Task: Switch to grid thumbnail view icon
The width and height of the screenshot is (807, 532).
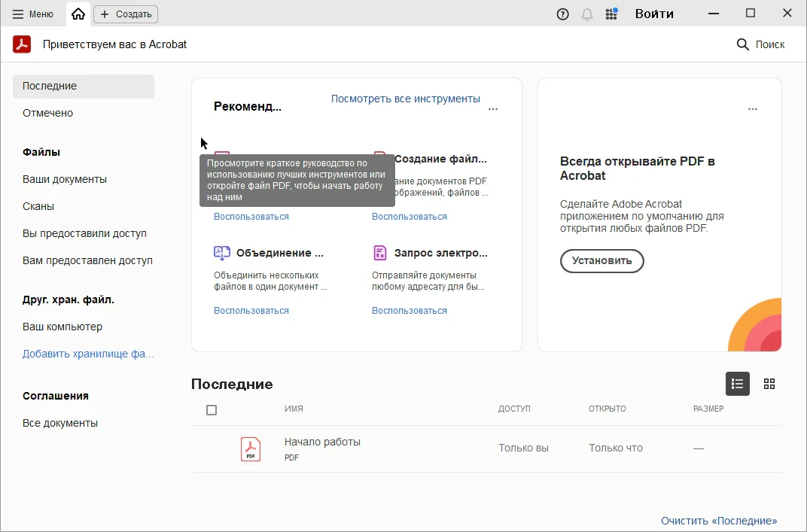Action: [x=769, y=384]
